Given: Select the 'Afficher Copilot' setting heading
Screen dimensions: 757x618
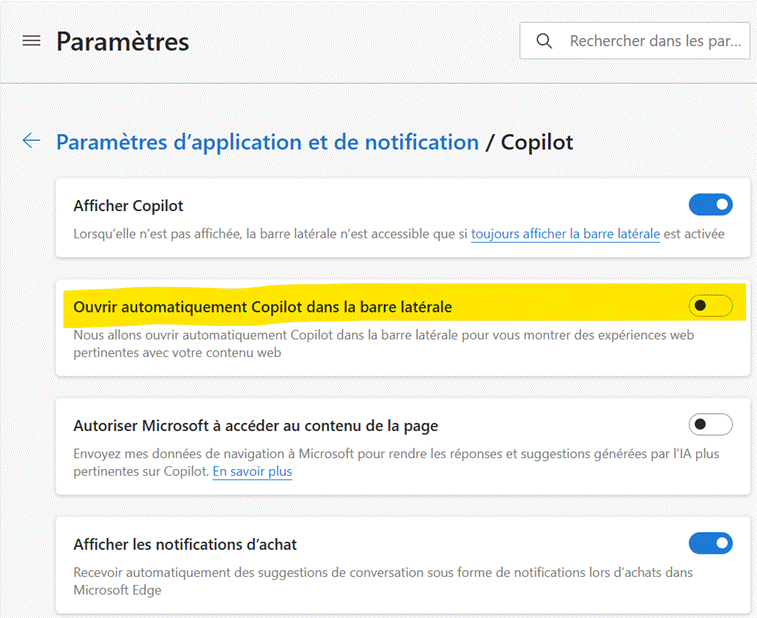Looking at the screenshot, I should click(x=128, y=206).
